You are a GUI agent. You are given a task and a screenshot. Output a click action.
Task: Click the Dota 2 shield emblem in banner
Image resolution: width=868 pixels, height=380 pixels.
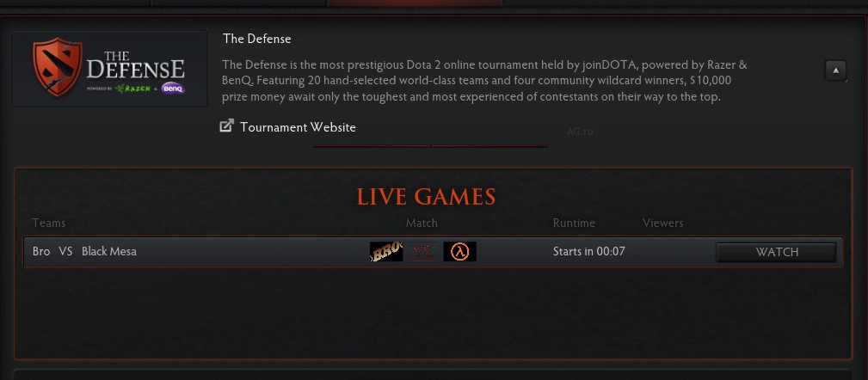tap(58, 67)
